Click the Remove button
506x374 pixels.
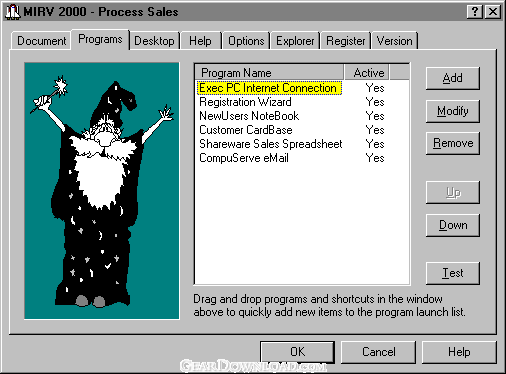pyautogui.click(x=453, y=143)
